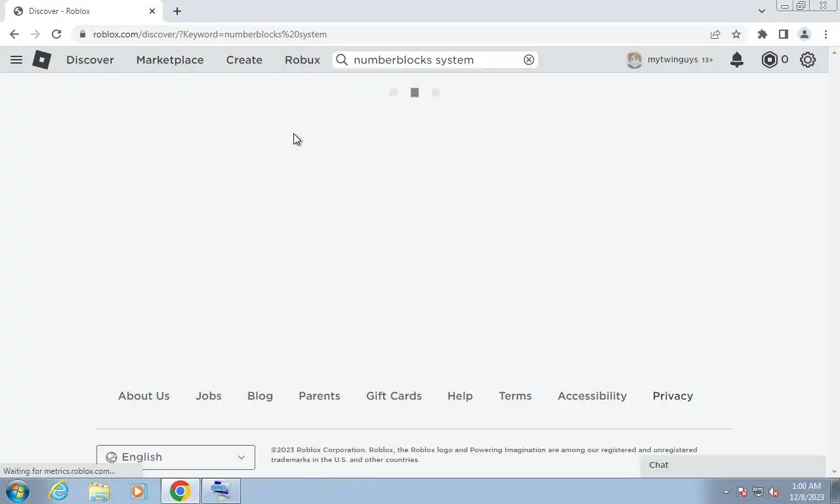Open the Blog footer link

point(260,396)
